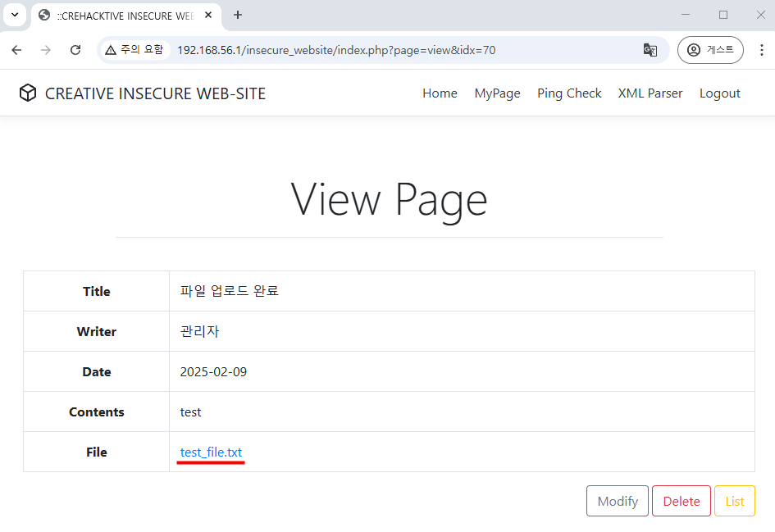Click the translate page icon
The image size is (775, 532).
coord(650,50)
